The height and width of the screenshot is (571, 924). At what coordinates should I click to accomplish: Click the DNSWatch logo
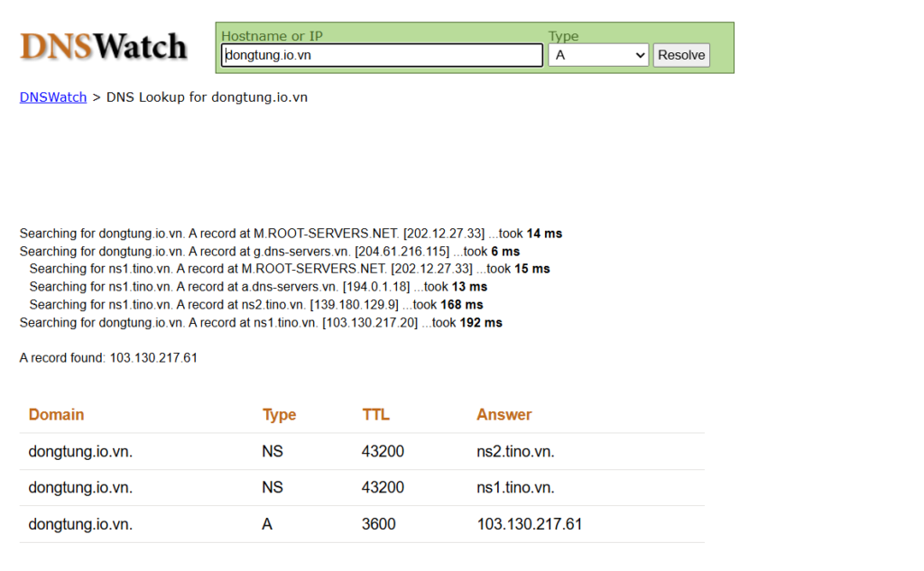pyautogui.click(x=104, y=47)
